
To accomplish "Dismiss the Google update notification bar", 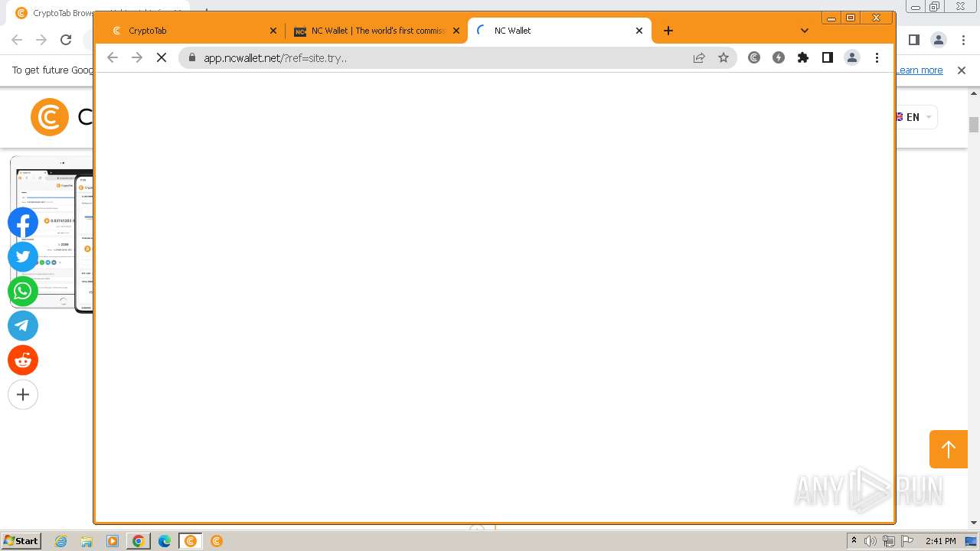I will (x=962, y=70).
